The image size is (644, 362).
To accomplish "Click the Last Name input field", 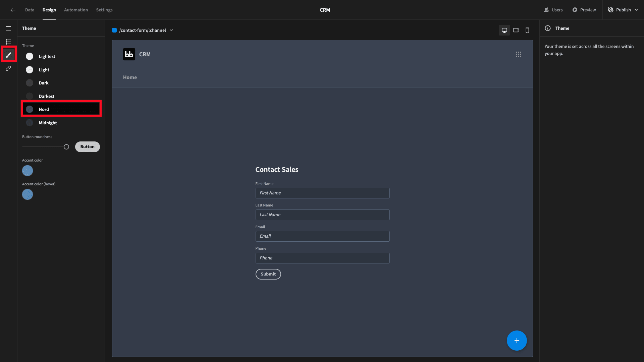I will pos(322,215).
